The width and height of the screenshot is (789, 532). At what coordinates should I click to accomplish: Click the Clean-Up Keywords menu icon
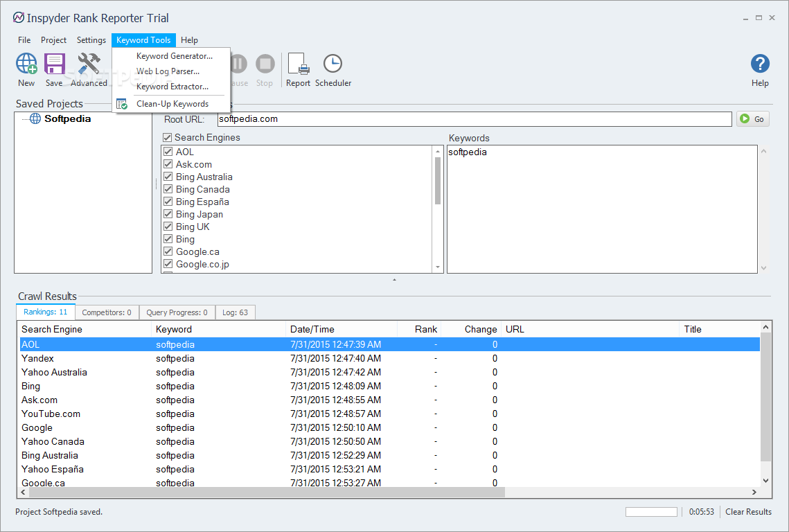click(x=122, y=104)
